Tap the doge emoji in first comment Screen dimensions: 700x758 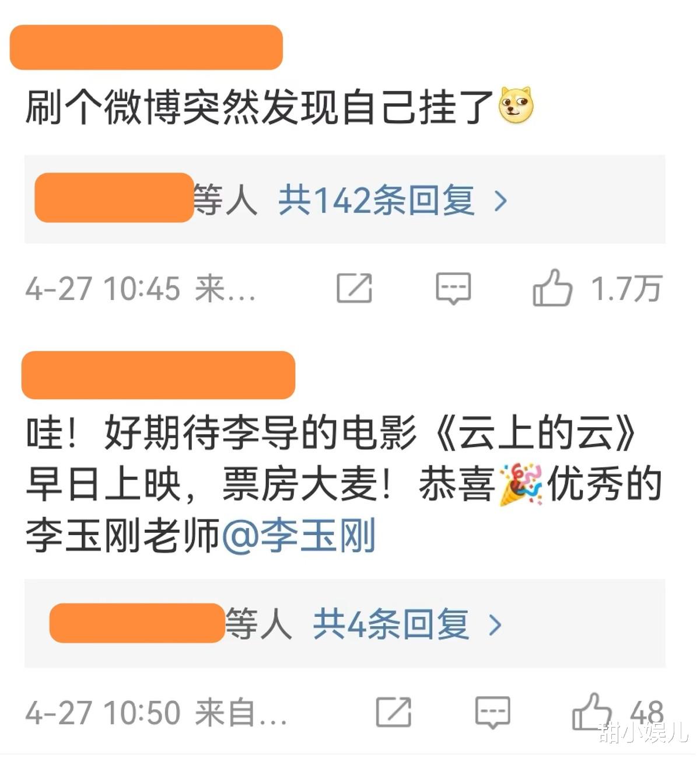coord(516,106)
